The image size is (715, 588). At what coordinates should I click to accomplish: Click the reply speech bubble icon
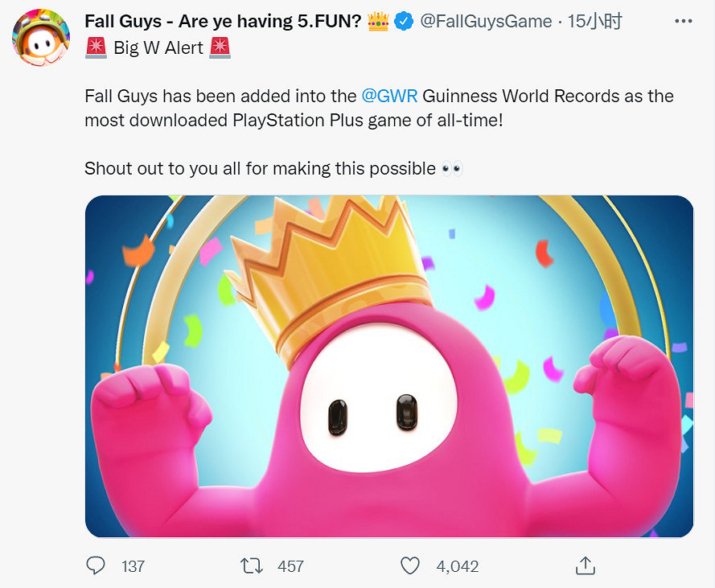point(96,565)
